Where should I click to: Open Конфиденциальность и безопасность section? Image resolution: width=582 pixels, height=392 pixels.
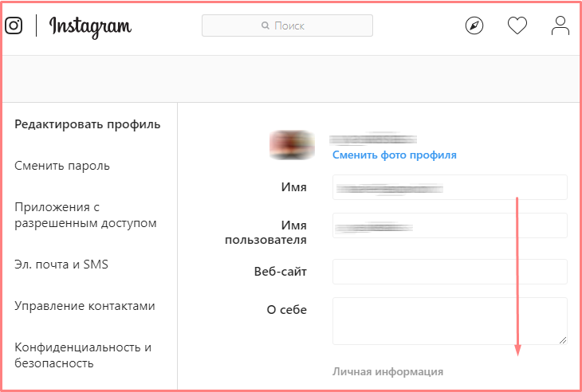click(x=83, y=355)
